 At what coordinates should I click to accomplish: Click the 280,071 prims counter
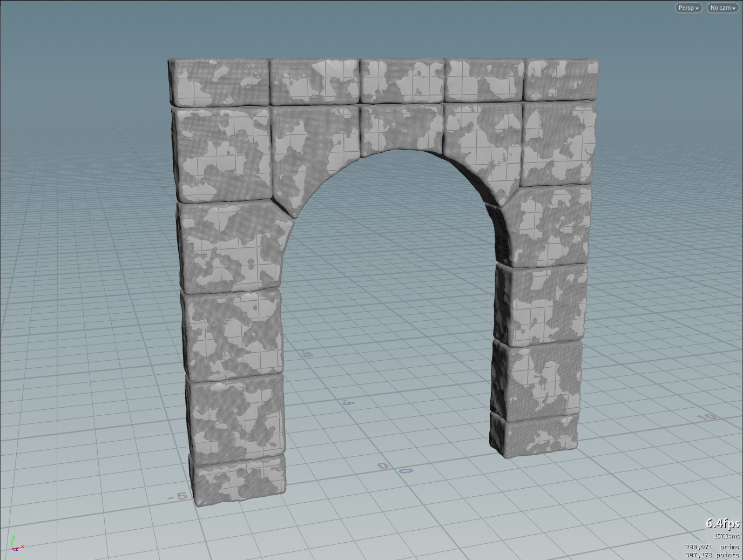(x=712, y=546)
